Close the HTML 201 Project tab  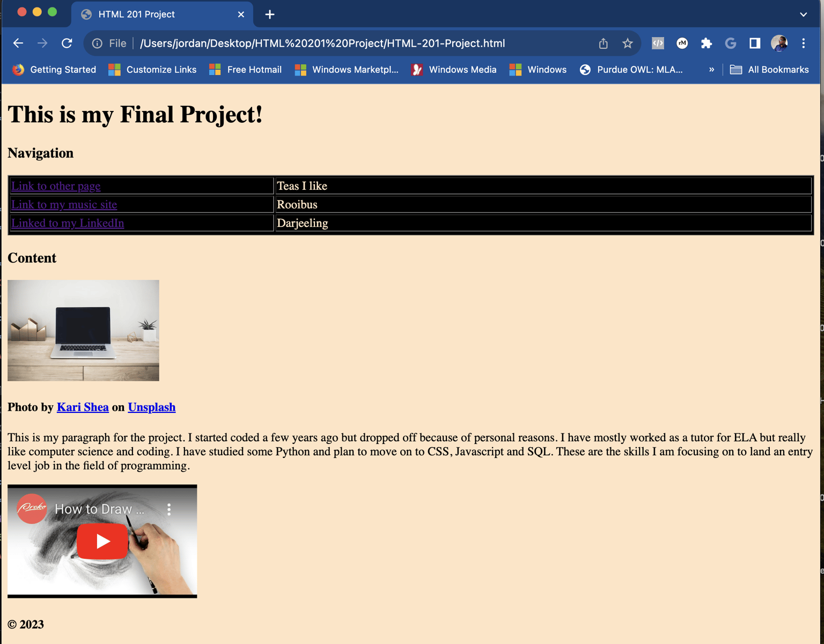[x=241, y=14]
